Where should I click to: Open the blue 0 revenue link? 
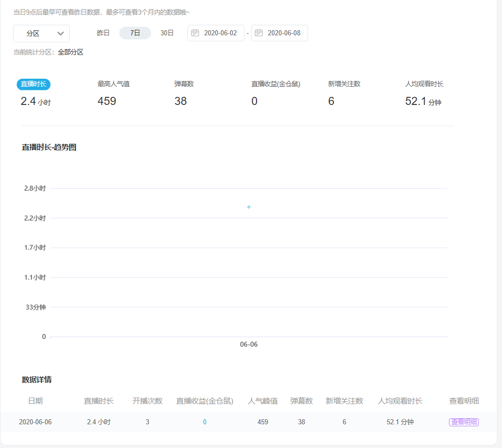click(205, 422)
